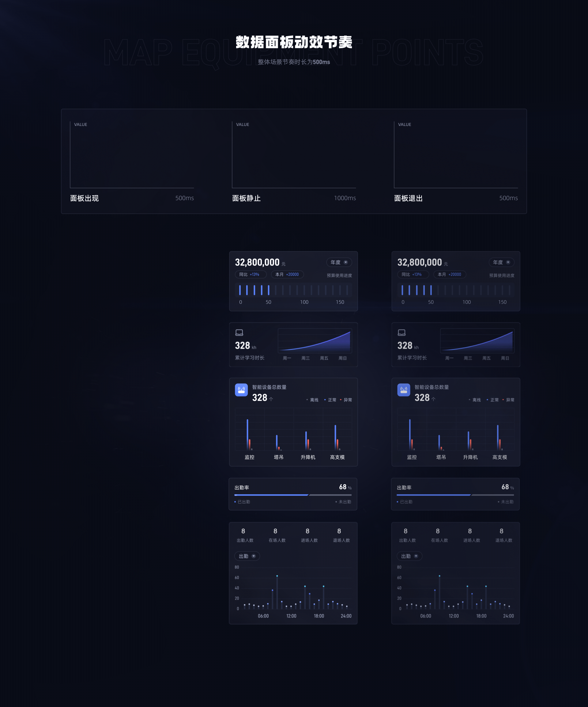
Task: Select the 退场人数 stat in the right attendance card
Action: pyautogui.click(x=503, y=535)
